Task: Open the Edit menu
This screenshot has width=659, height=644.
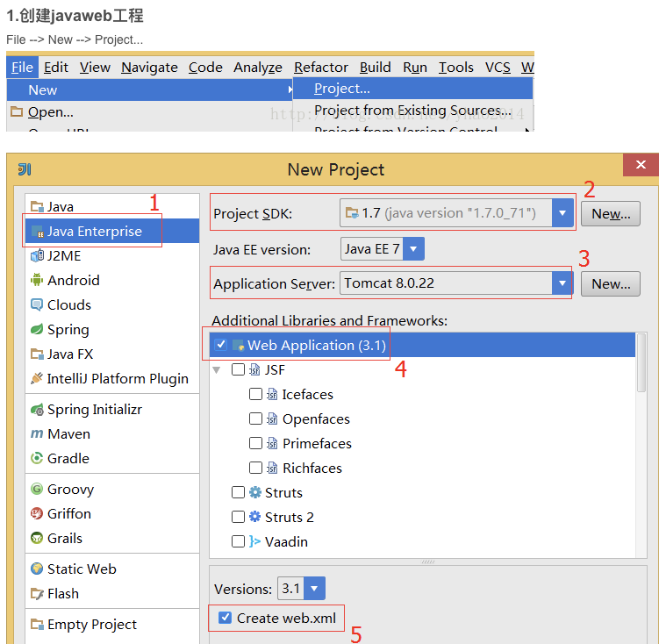Action: [56, 68]
